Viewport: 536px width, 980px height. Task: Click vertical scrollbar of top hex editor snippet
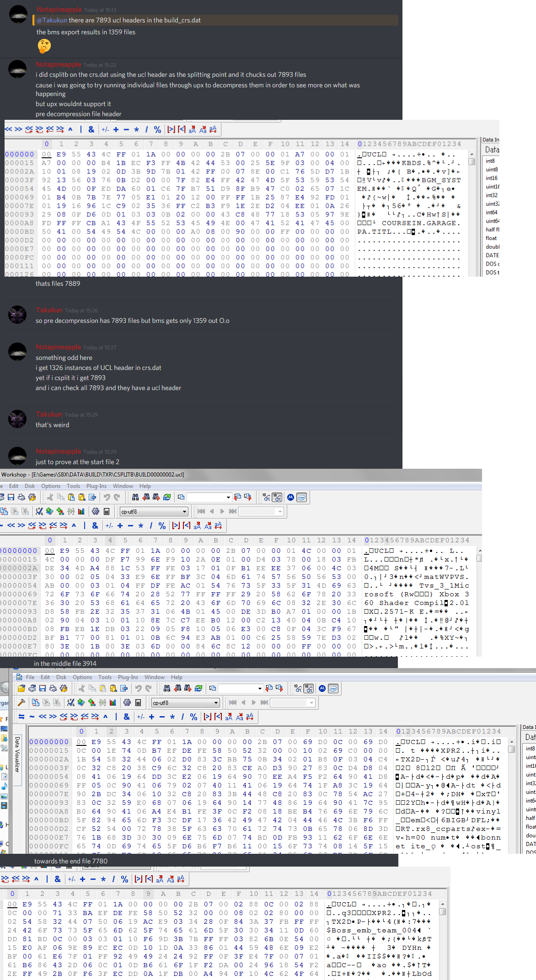(472, 213)
